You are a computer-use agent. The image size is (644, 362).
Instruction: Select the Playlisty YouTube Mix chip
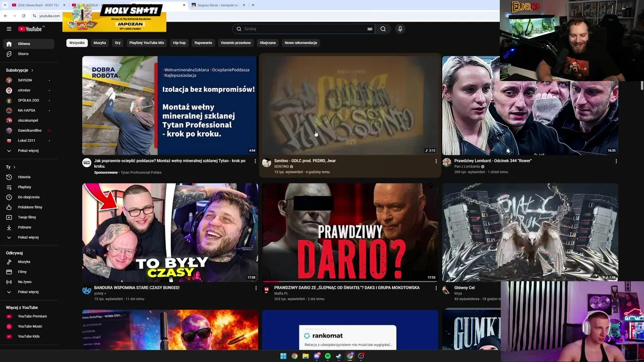(146, 43)
